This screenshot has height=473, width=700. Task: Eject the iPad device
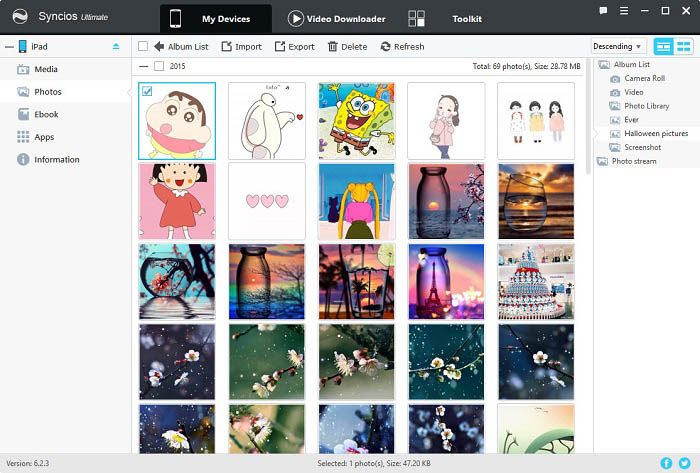[x=116, y=46]
